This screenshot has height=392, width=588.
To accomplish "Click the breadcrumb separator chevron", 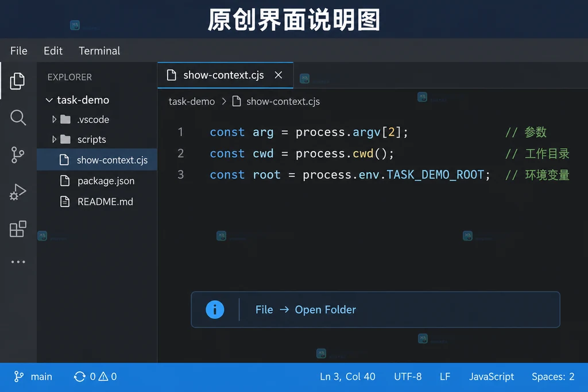I will 224,101.
